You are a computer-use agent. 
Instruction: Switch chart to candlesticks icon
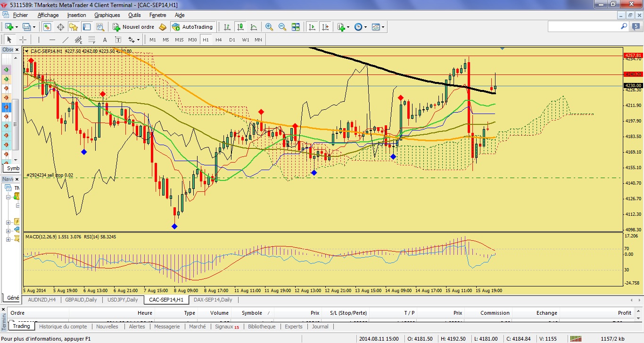pyautogui.click(x=240, y=27)
